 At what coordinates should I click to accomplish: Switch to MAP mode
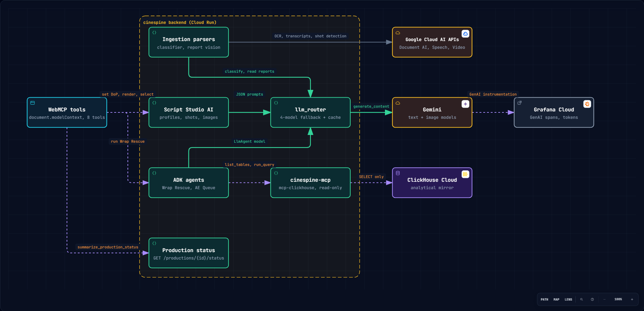point(557,299)
